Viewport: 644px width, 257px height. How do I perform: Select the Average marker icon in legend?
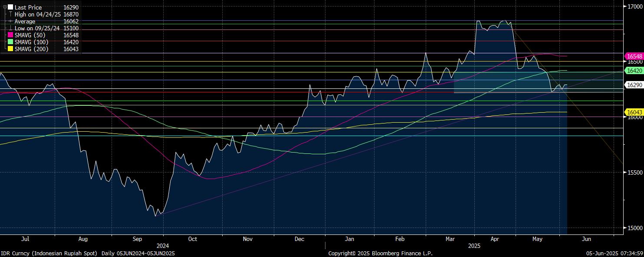point(10,21)
